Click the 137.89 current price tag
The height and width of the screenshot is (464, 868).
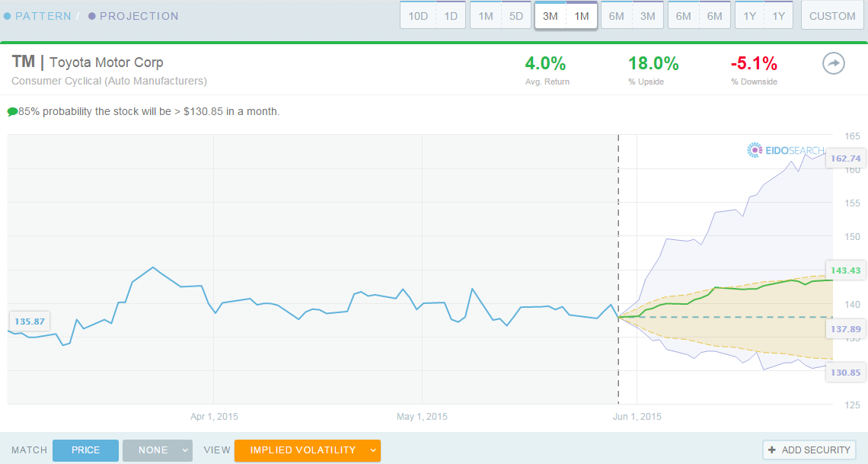[x=846, y=329]
